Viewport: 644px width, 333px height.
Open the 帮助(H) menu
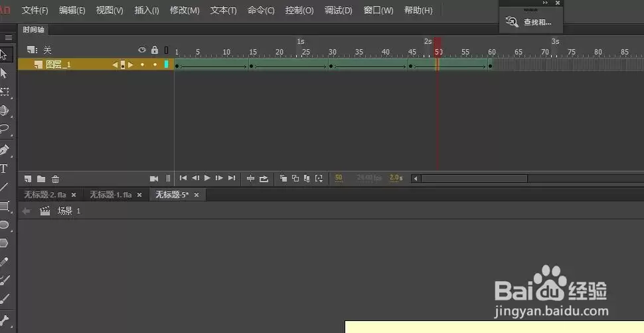(418, 10)
